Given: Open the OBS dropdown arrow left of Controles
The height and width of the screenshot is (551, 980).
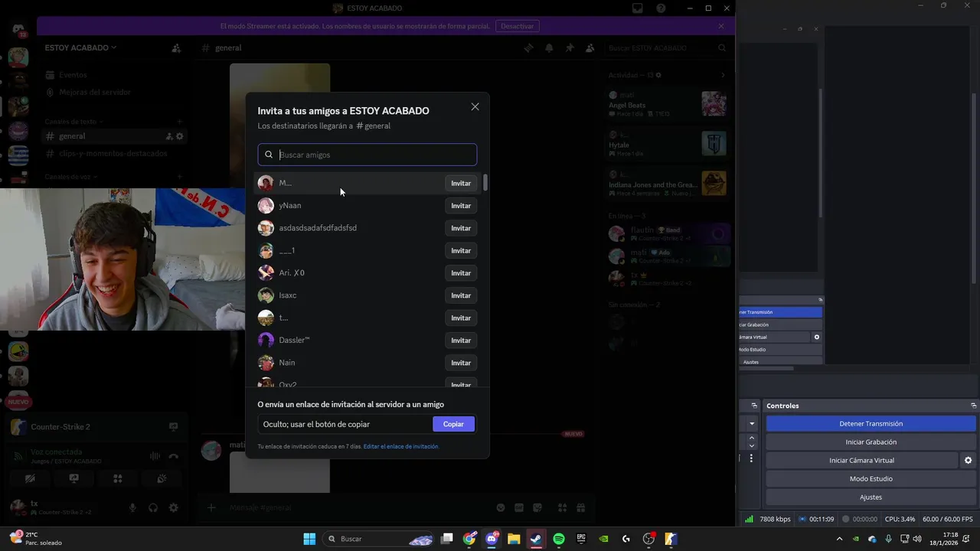Looking at the screenshot, I should pos(752,424).
